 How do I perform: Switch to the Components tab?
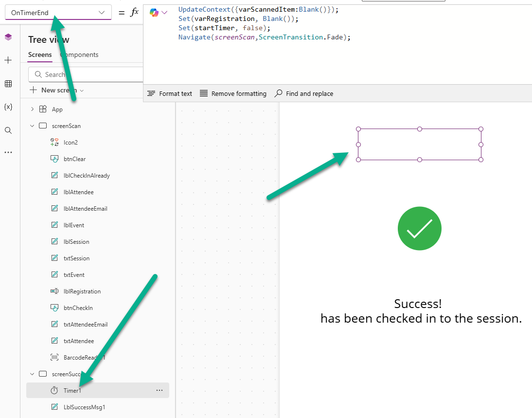[x=80, y=55]
